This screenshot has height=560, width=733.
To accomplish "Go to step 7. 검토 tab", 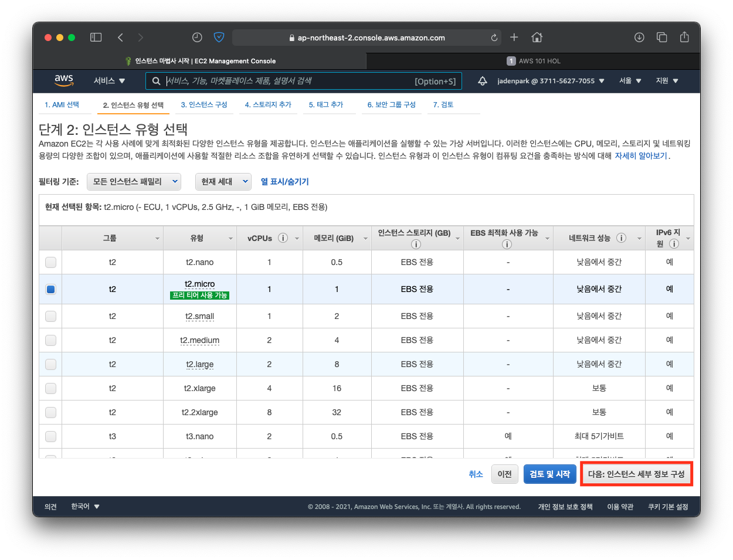I will (443, 104).
